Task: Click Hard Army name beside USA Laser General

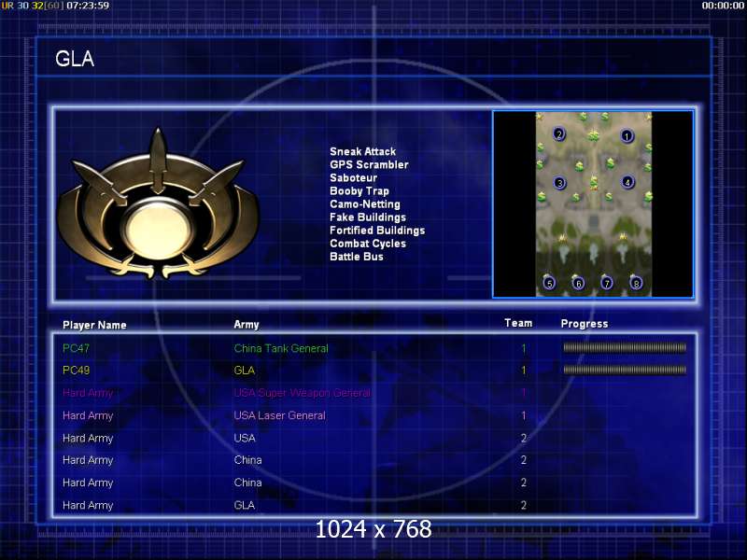Action: [x=88, y=415]
